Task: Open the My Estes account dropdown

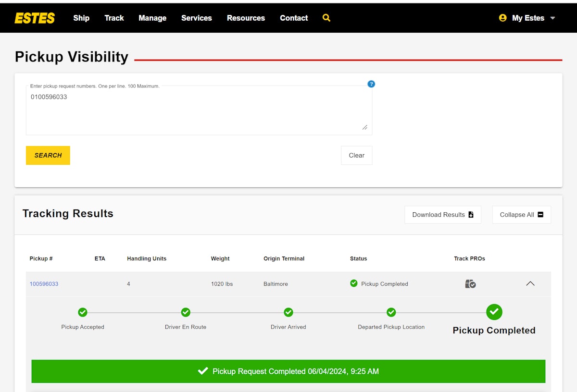Action: pos(527,18)
